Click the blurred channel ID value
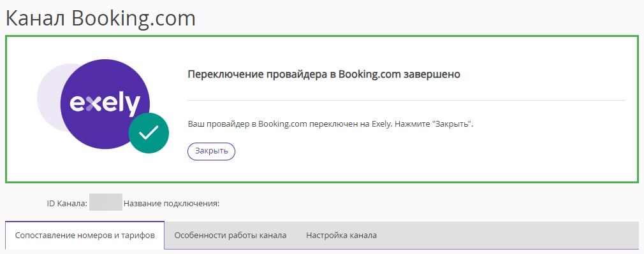Screen dimensions: 644x254 click(x=106, y=202)
